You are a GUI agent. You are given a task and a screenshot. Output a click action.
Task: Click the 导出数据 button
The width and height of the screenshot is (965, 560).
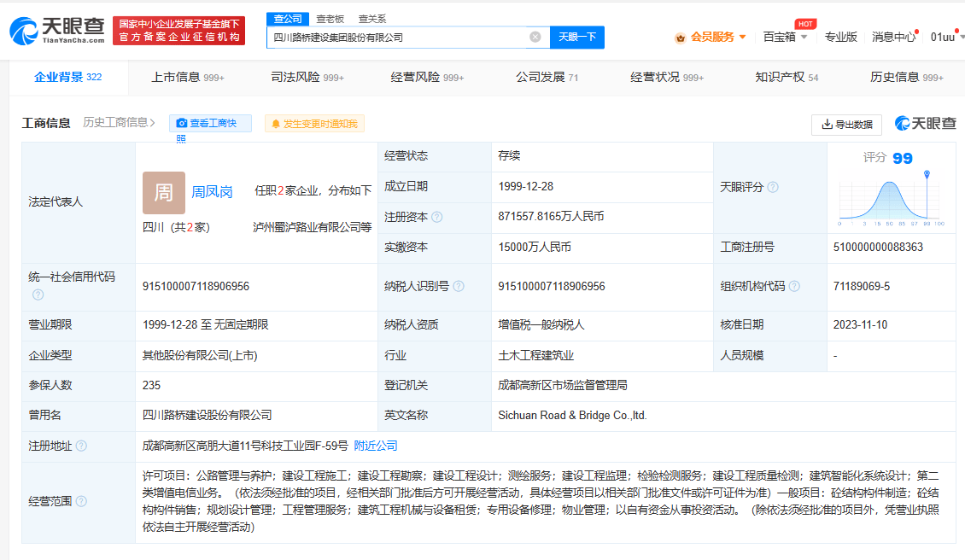click(847, 125)
